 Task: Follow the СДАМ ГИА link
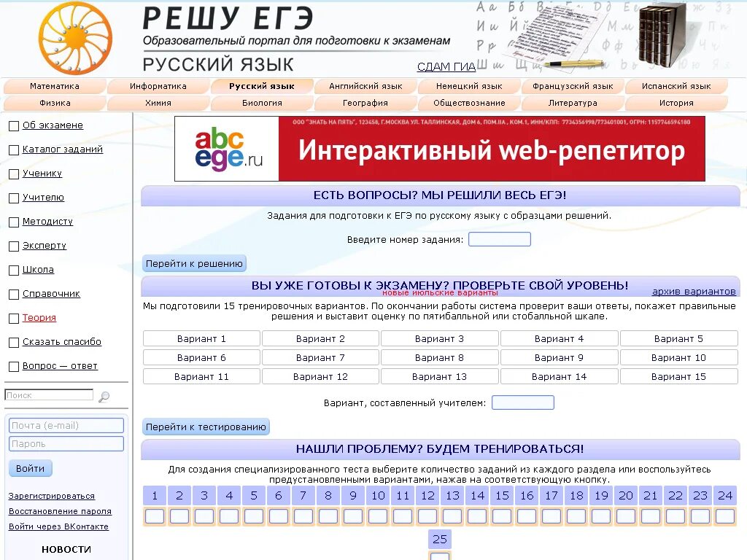pyautogui.click(x=446, y=66)
